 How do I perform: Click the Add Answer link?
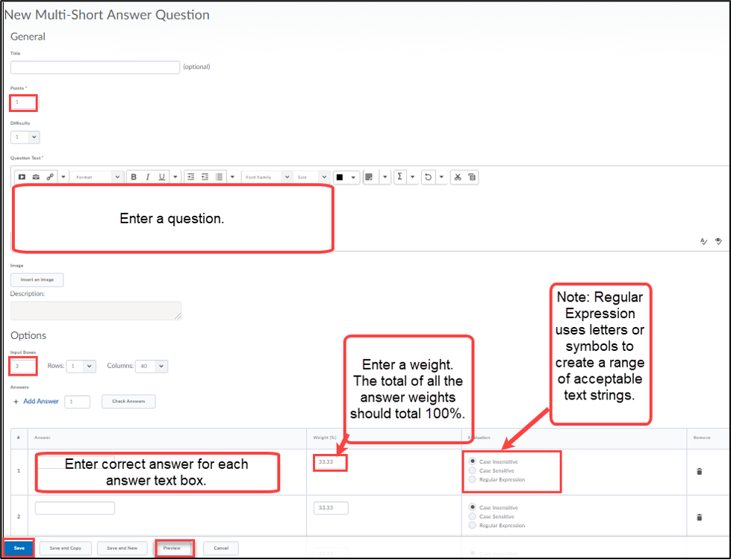[40, 402]
